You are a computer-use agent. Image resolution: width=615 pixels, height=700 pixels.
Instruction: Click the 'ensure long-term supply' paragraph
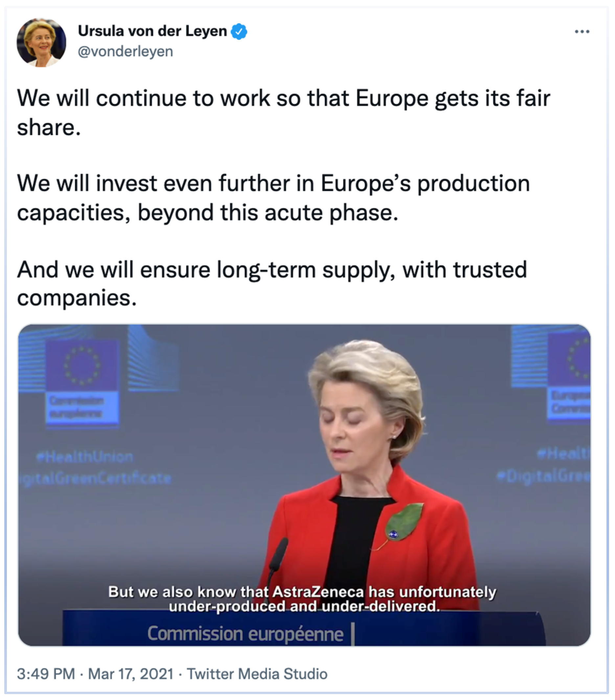tap(272, 283)
